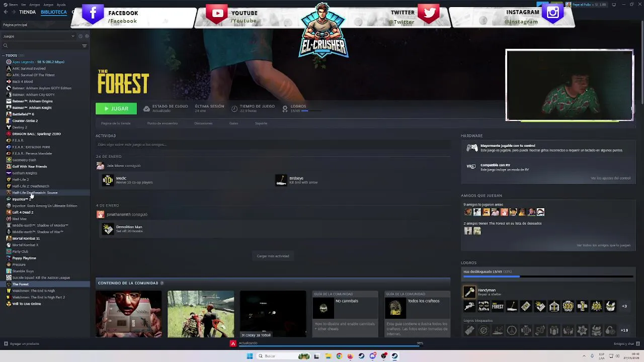Image resolution: width=644 pixels, height=362 pixels.
Task: Click the Handyman achievement icon
Action: pyautogui.click(x=469, y=292)
